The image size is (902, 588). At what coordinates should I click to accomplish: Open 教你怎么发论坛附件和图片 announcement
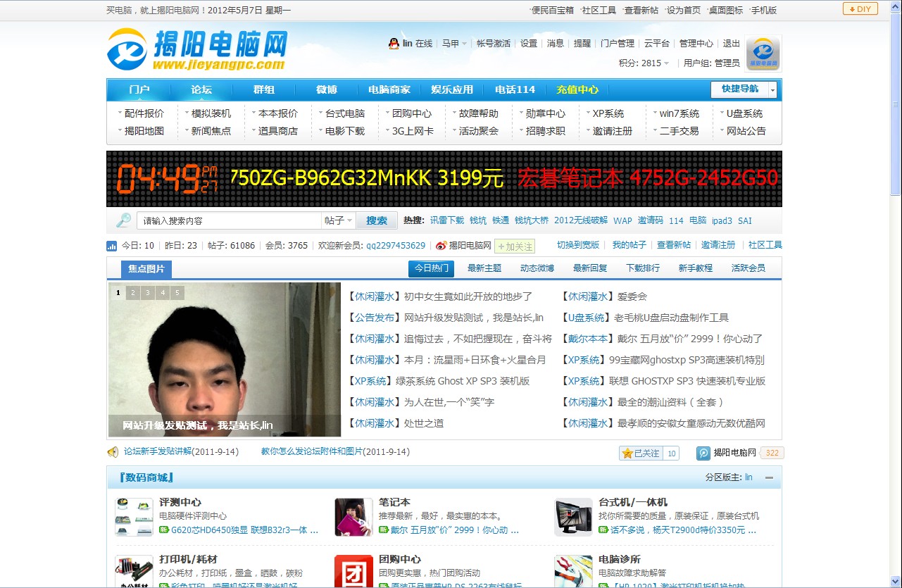point(312,452)
